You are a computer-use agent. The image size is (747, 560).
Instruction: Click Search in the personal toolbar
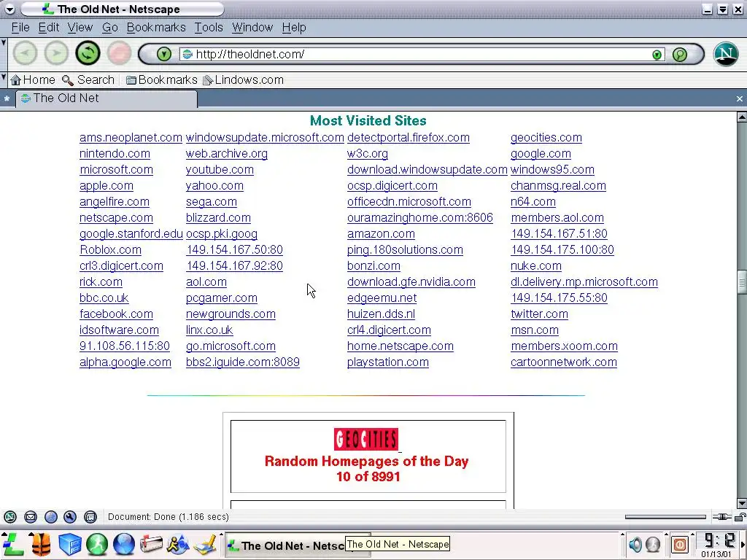coord(88,80)
